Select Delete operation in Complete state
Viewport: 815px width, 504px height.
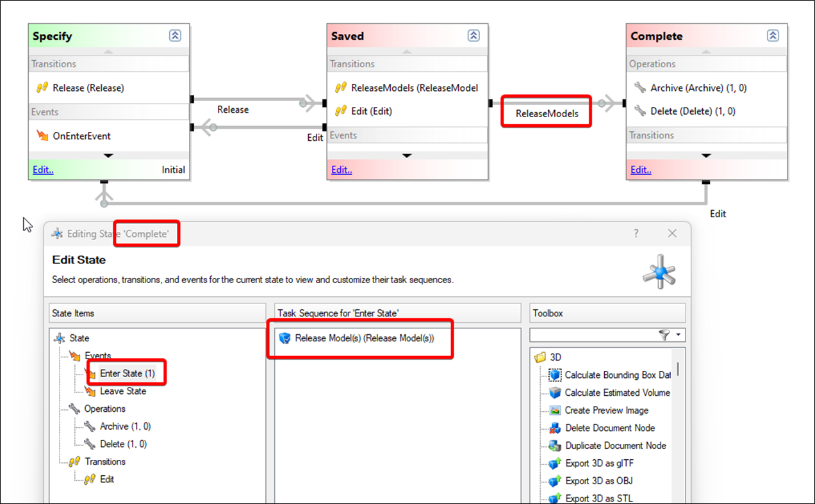692,111
